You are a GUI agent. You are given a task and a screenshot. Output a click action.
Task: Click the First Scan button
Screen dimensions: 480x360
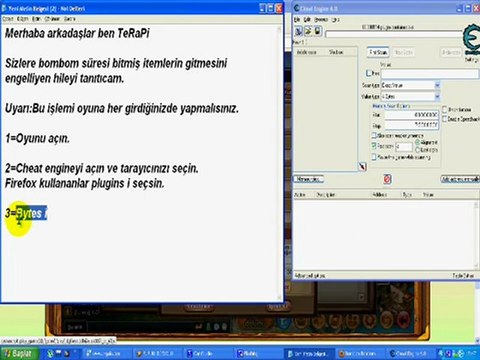378,52
